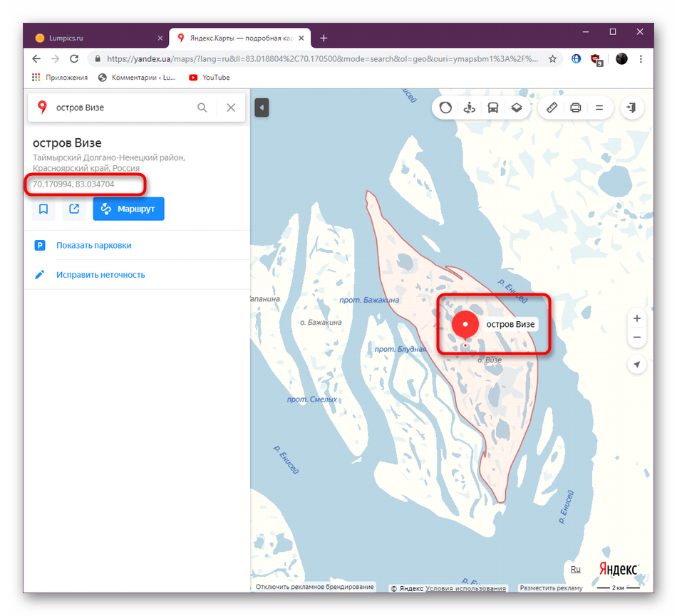Click Показать парковки link
This screenshot has width=677, height=616.
[93, 246]
